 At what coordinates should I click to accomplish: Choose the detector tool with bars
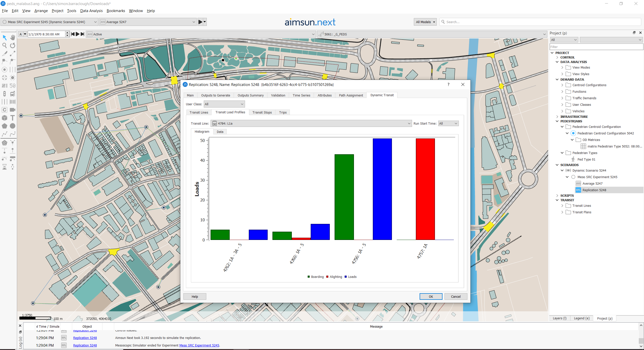5,86
